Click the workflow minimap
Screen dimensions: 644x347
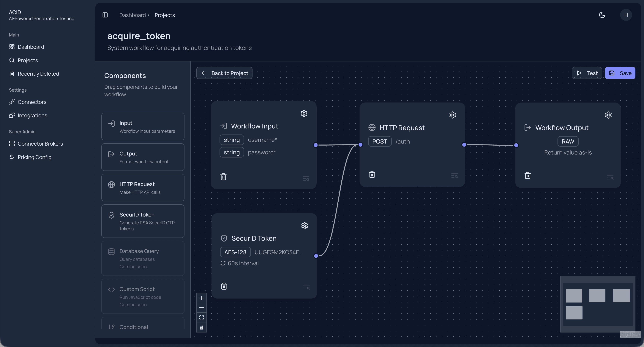(597, 304)
